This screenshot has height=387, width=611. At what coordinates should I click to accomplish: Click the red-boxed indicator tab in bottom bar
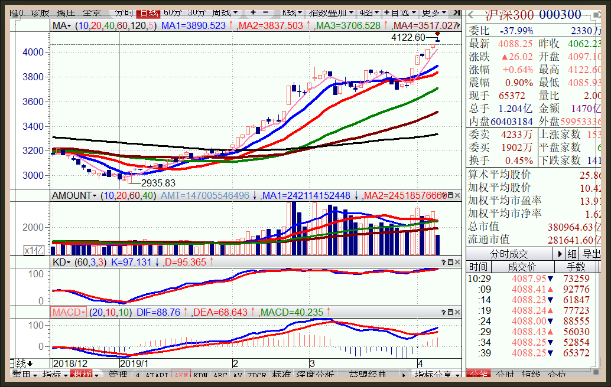tap(181, 374)
